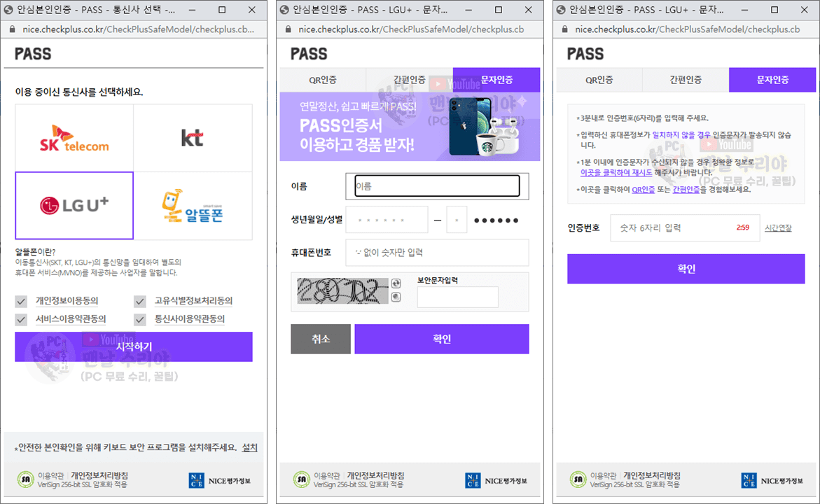Focus 휴대폰번호 input field
This screenshot has width=820, height=504.
point(437,253)
